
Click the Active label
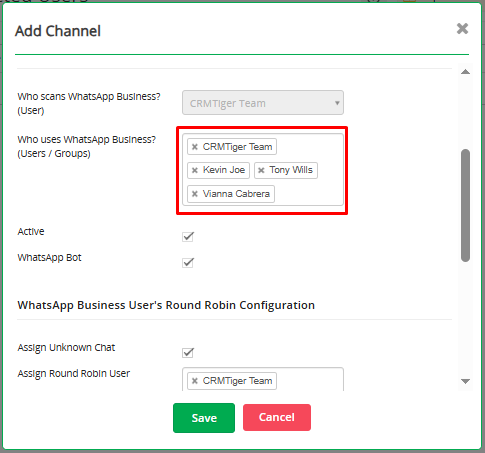coord(31,231)
